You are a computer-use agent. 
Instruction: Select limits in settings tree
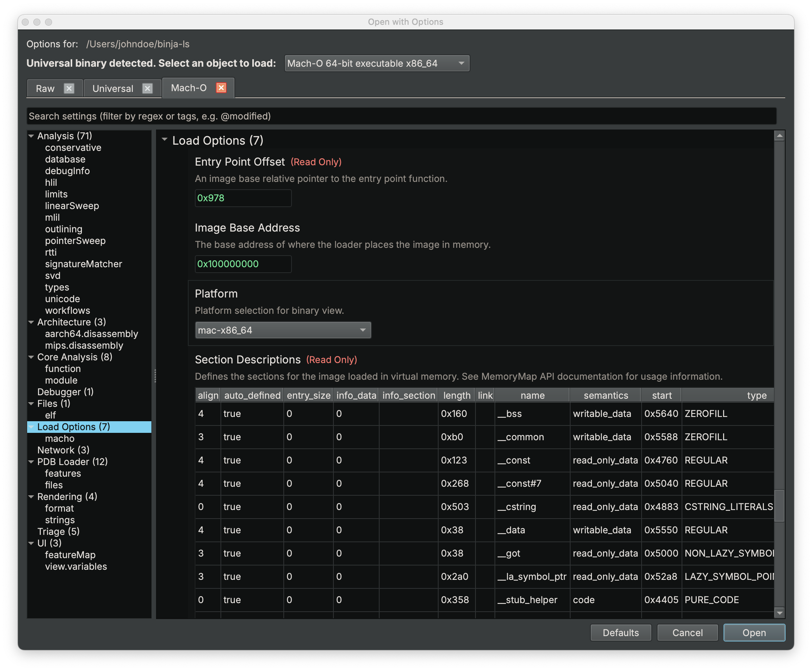pos(56,194)
